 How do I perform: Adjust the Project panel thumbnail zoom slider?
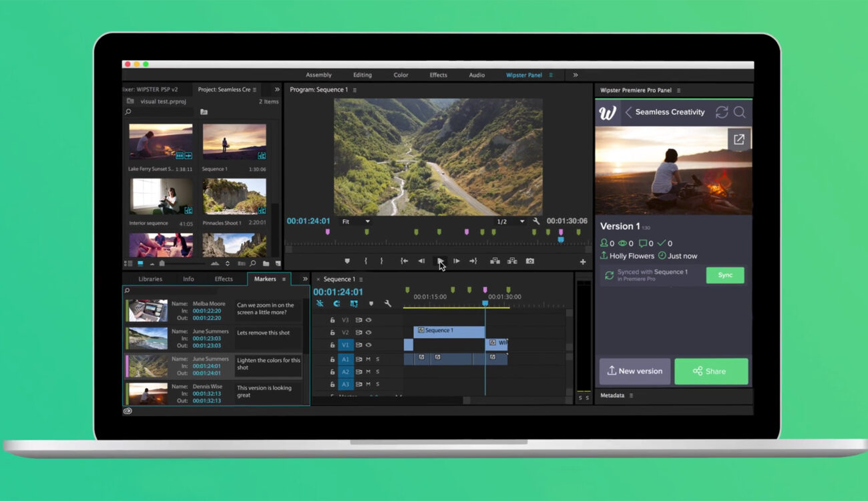162,264
